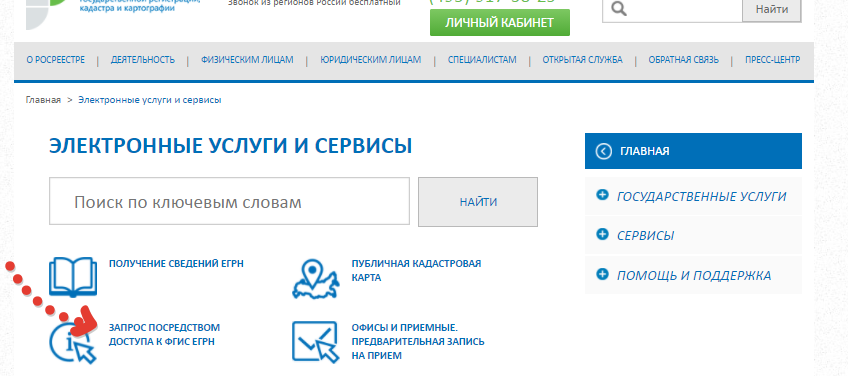Open ОФИСЫ И ПРИЕМНЫЕ appointment link

click(x=418, y=342)
